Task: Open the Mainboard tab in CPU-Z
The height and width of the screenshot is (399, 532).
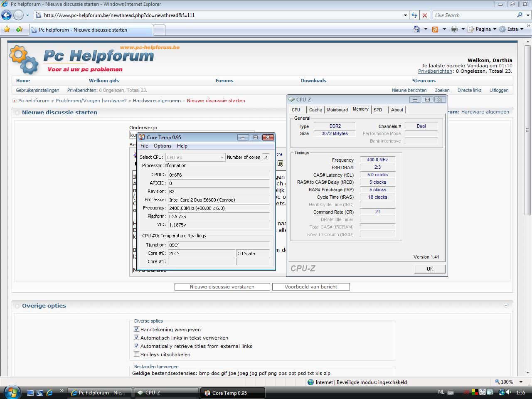Action: point(337,110)
